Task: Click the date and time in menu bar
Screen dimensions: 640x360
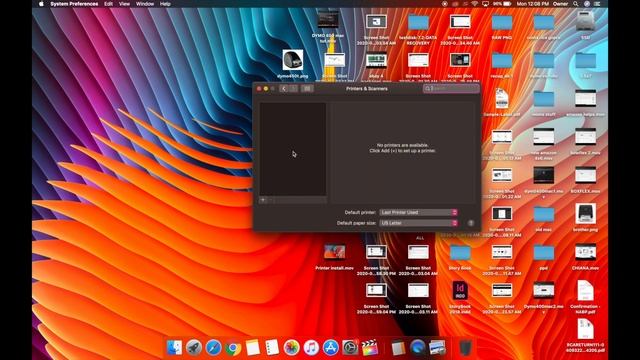Action: click(x=533, y=4)
